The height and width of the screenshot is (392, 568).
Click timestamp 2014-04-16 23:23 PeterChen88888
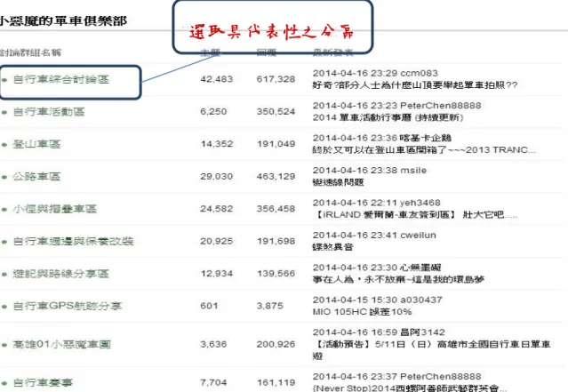pyautogui.click(x=396, y=106)
